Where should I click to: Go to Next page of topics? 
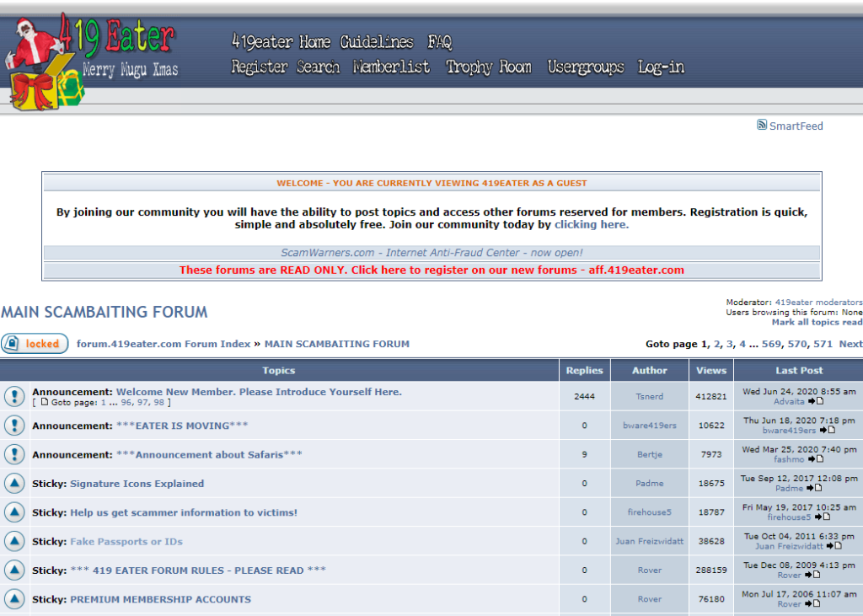click(x=850, y=344)
